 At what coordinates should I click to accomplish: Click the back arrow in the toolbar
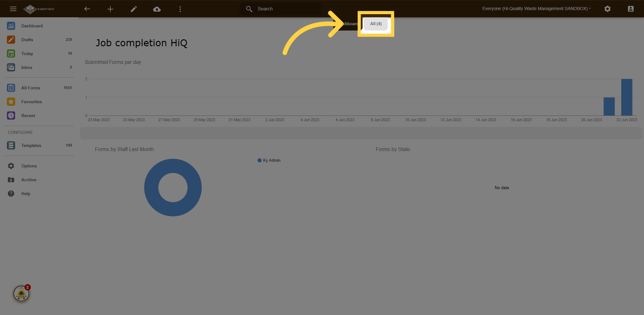coord(87,9)
